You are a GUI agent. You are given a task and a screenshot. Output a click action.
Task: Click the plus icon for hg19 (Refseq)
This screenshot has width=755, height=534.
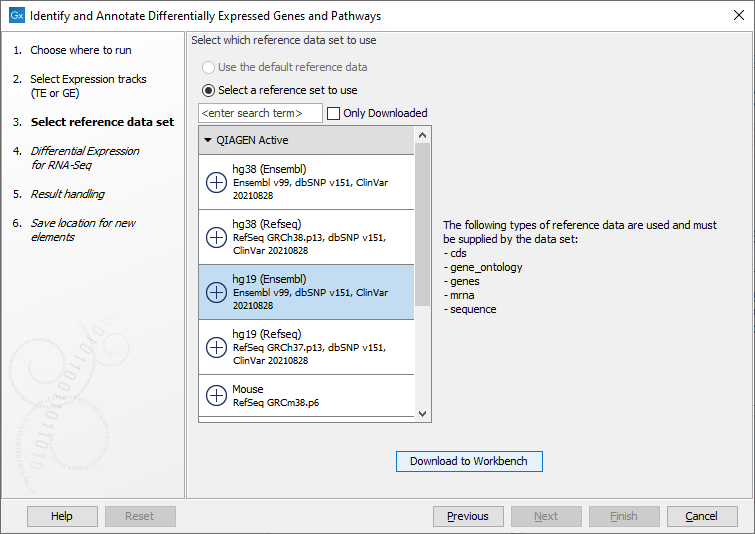click(x=216, y=347)
